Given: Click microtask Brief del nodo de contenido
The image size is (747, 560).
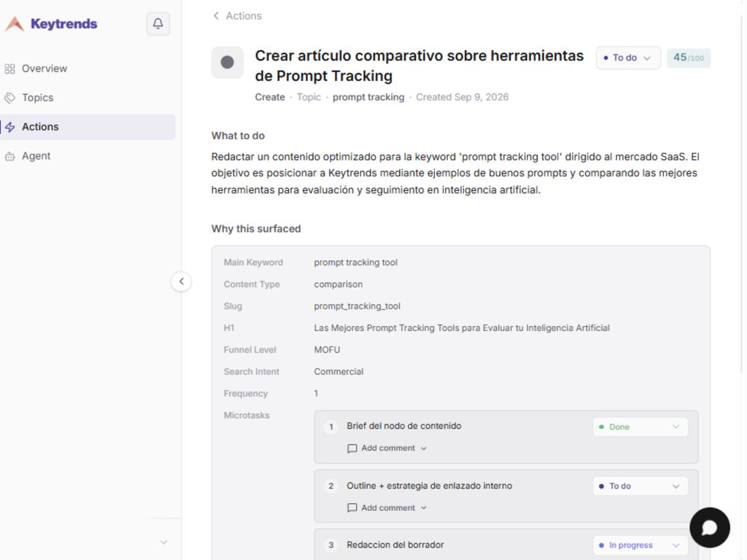Looking at the screenshot, I should 404,426.
